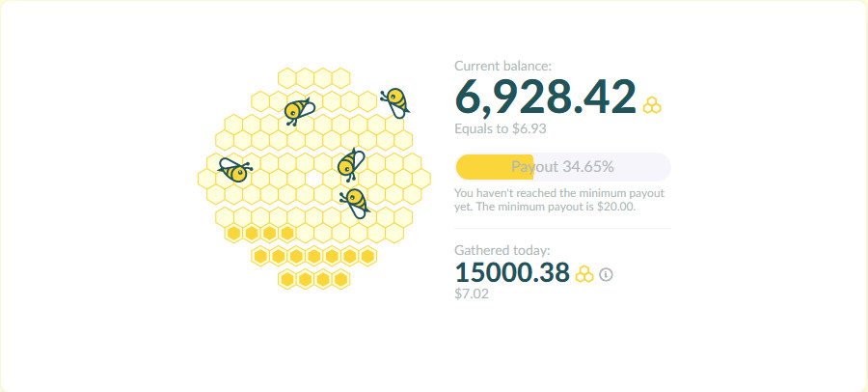This screenshot has height=392, width=868.
Task: Click the bee beside the white center hole
Action: tap(351, 164)
